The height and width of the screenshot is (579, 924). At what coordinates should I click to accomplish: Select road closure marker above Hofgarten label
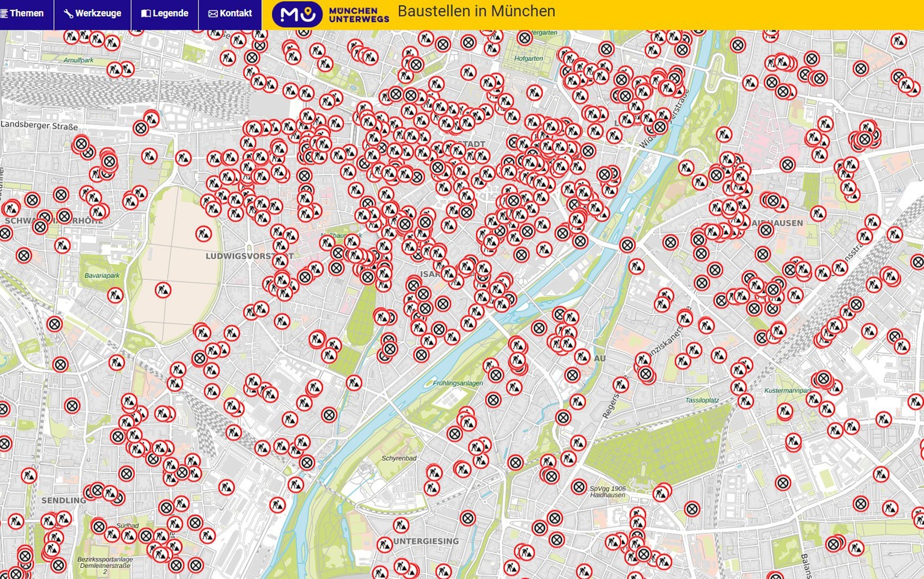524,38
